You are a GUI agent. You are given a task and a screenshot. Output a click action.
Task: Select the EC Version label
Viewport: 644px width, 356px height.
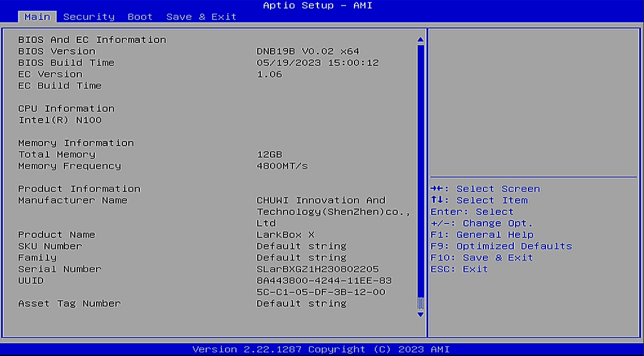coord(50,74)
